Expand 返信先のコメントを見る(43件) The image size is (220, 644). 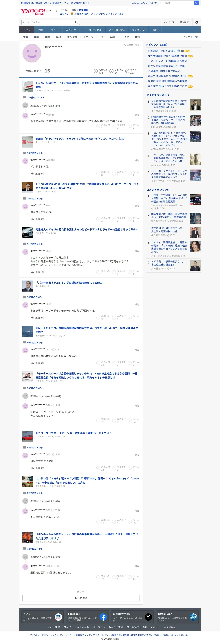click(46, 396)
